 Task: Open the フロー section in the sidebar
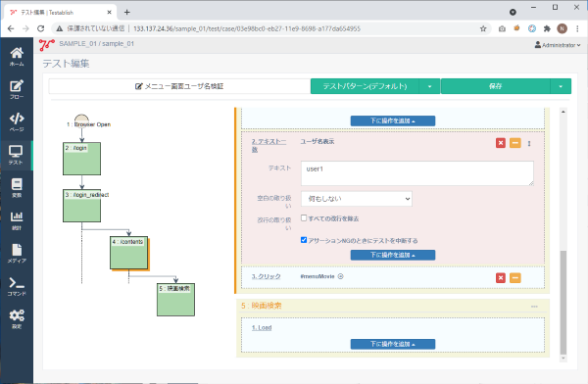pos(17,89)
